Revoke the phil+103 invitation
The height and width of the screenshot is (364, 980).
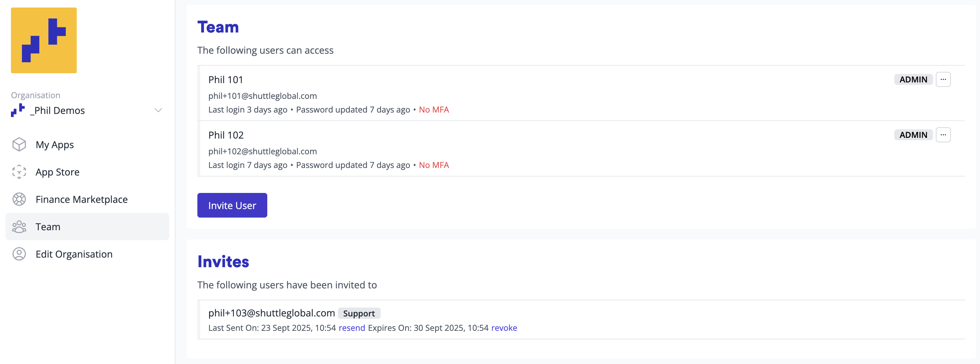pos(504,328)
